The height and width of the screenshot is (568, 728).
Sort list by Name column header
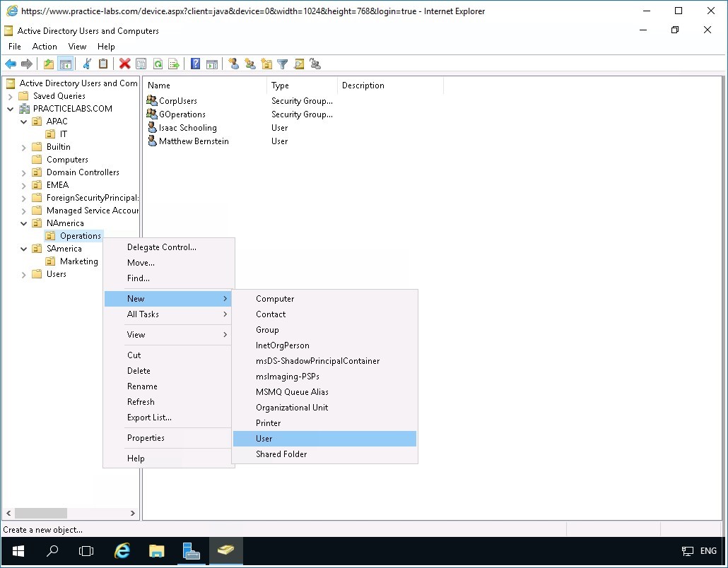tap(206, 85)
